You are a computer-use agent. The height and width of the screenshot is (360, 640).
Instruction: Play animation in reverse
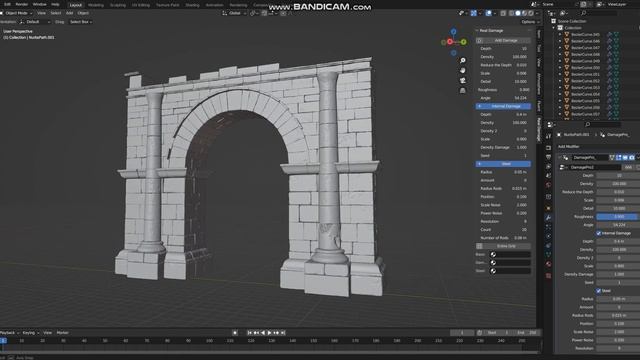coord(263,333)
